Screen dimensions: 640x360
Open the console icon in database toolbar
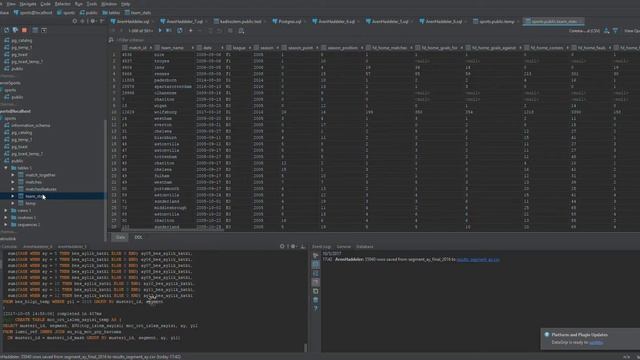pyautogui.click(x=44, y=30)
